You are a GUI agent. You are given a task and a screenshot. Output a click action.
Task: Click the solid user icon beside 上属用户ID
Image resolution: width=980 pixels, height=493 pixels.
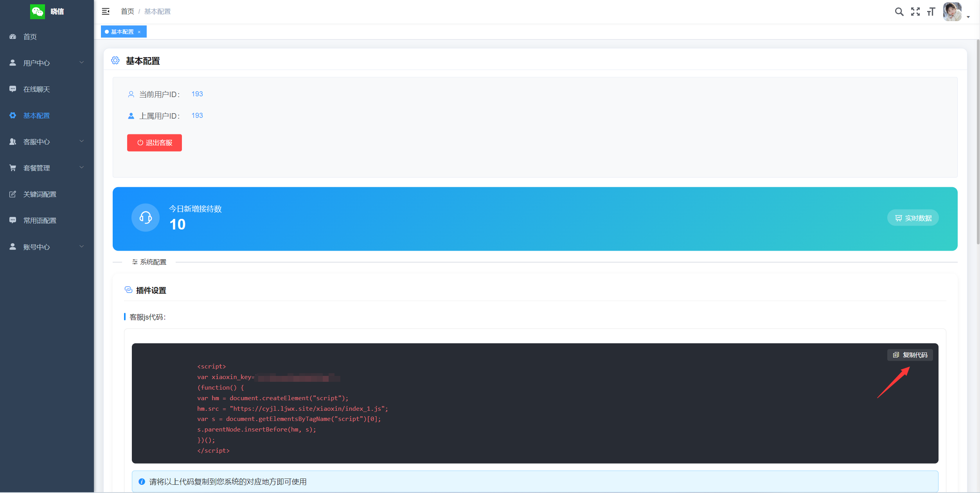coord(131,116)
